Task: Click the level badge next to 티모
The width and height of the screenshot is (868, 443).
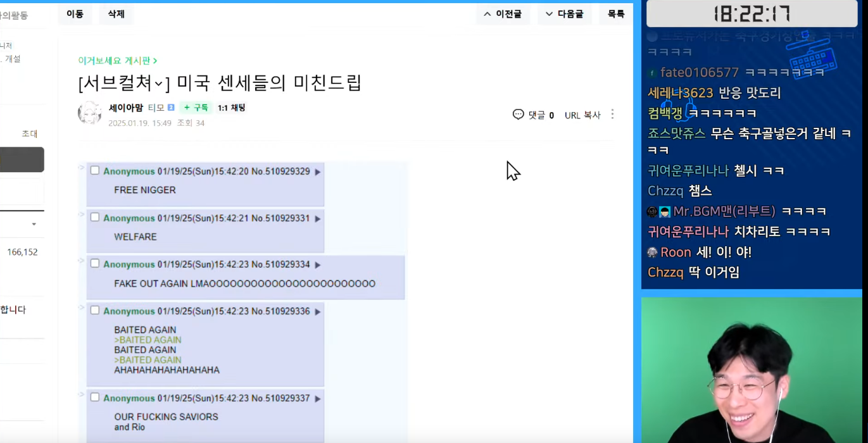Action: pos(171,108)
